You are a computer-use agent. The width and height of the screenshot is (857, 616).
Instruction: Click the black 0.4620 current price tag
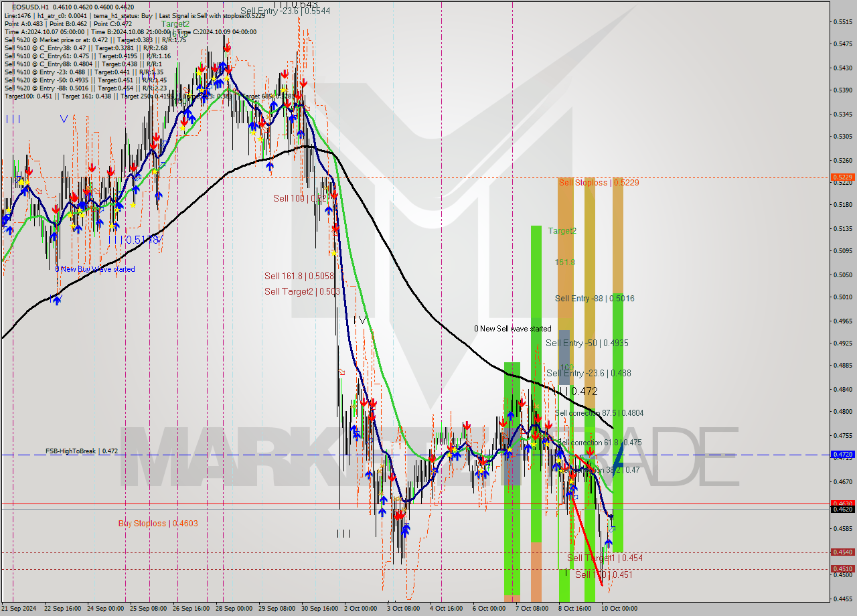coord(842,510)
